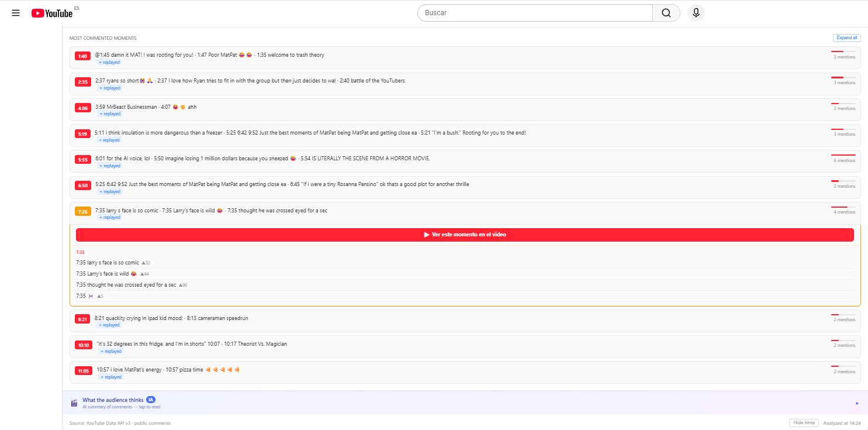Click the replayed tag under the 6:50 moment
Screen dimensions: 868x430
(109, 191)
